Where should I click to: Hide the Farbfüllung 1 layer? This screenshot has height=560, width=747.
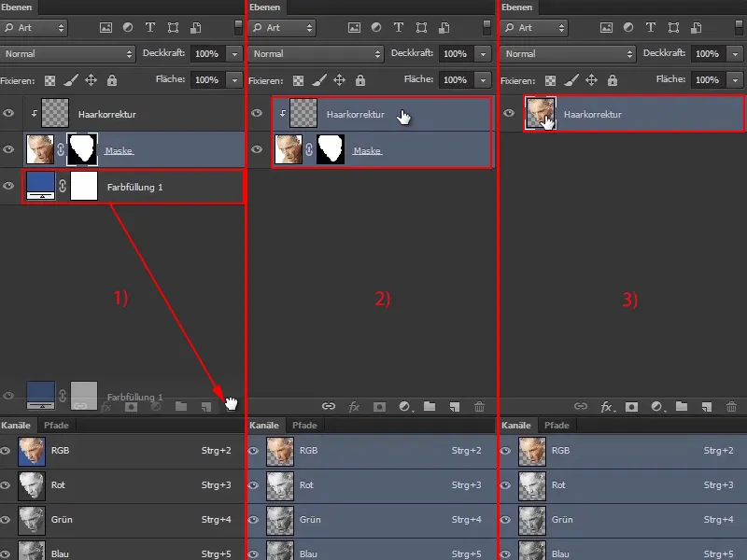pyautogui.click(x=8, y=186)
